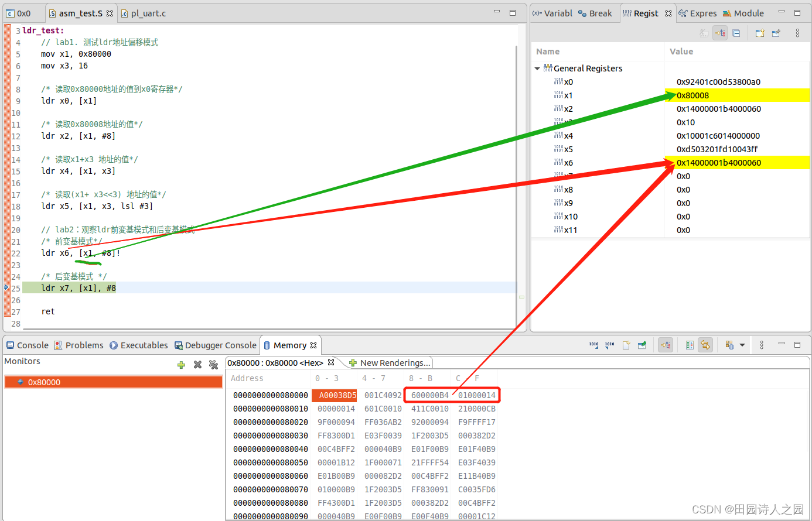Toggle Memory Monitors pane button
The height and width of the screenshot is (521, 812).
(x=666, y=345)
